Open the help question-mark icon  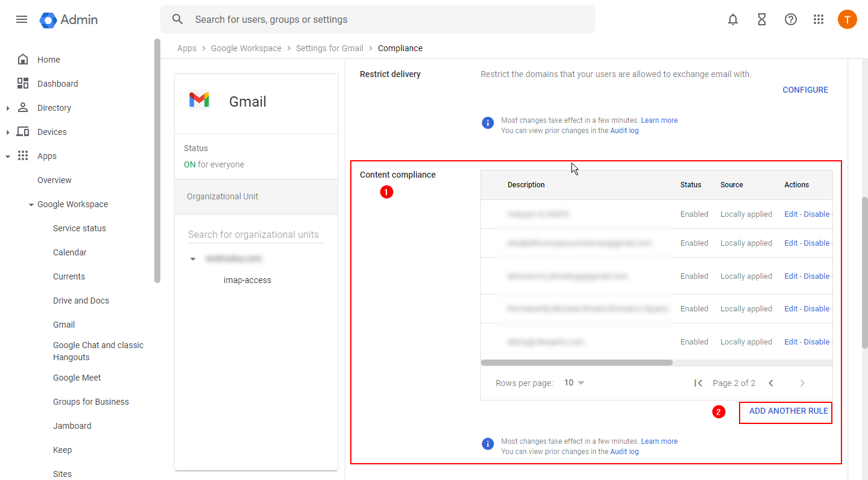(x=791, y=19)
